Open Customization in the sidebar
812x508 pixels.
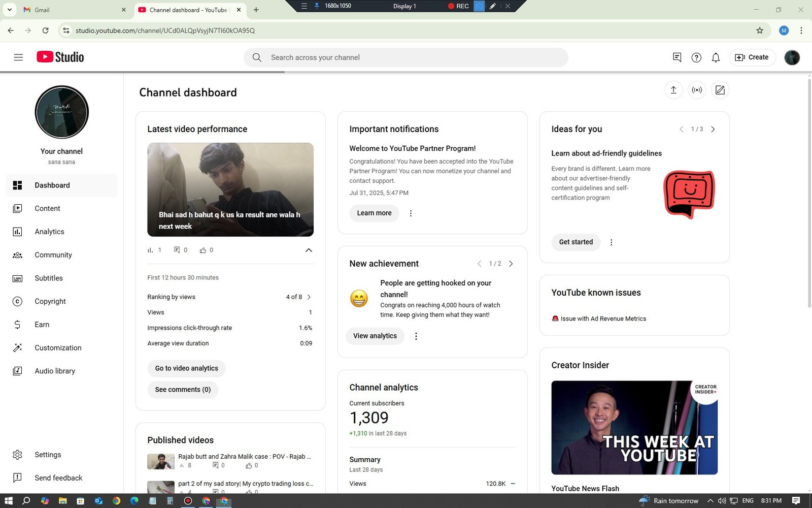[62, 348]
